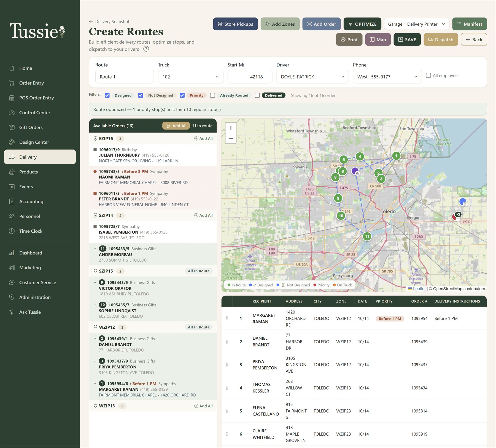Add all EZIP16 orders to route

click(203, 138)
